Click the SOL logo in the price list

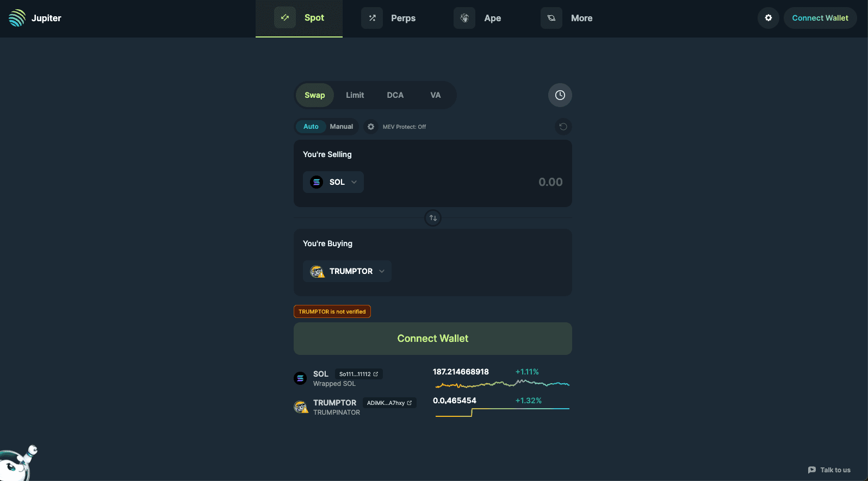(x=300, y=378)
